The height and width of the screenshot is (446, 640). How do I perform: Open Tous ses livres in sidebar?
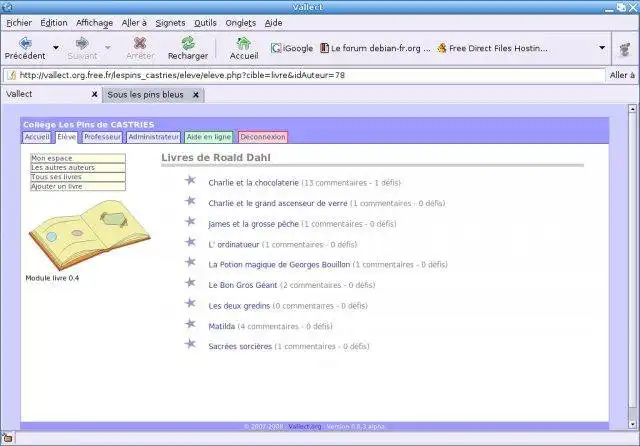point(78,177)
